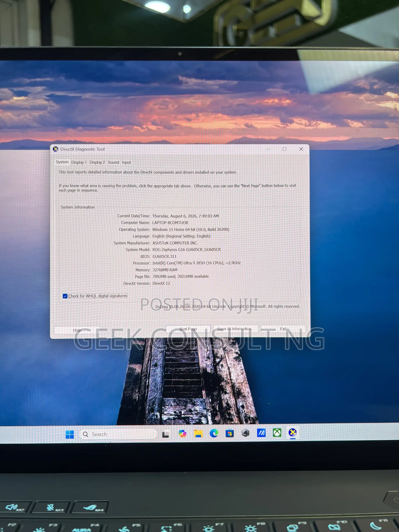Click the "Processor:" label
The image size is (399, 532).
142,263
